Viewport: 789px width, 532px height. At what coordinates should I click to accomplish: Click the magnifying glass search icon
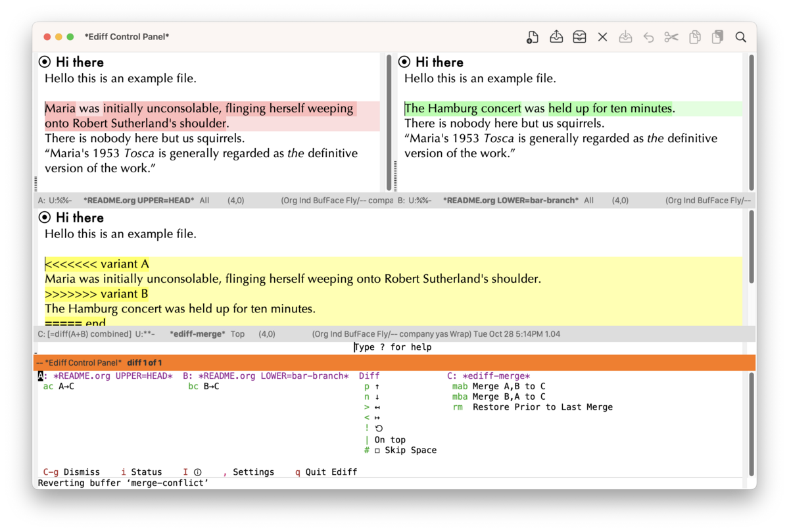740,37
